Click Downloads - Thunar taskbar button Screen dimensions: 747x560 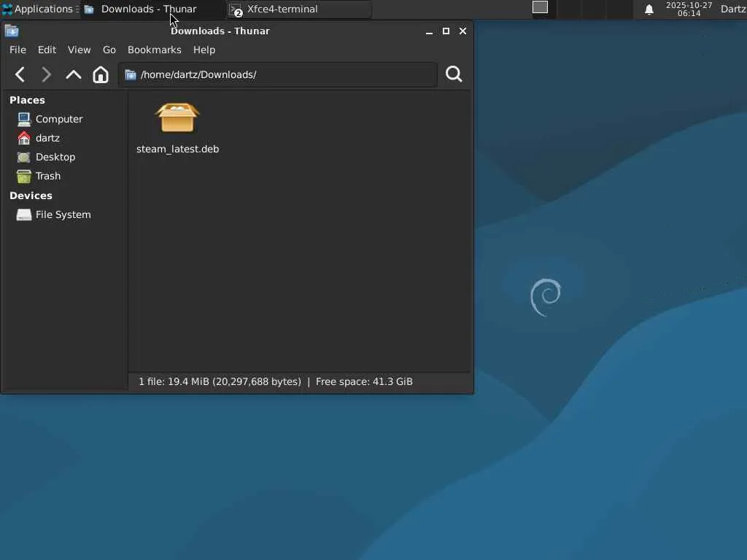pyautogui.click(x=152, y=9)
